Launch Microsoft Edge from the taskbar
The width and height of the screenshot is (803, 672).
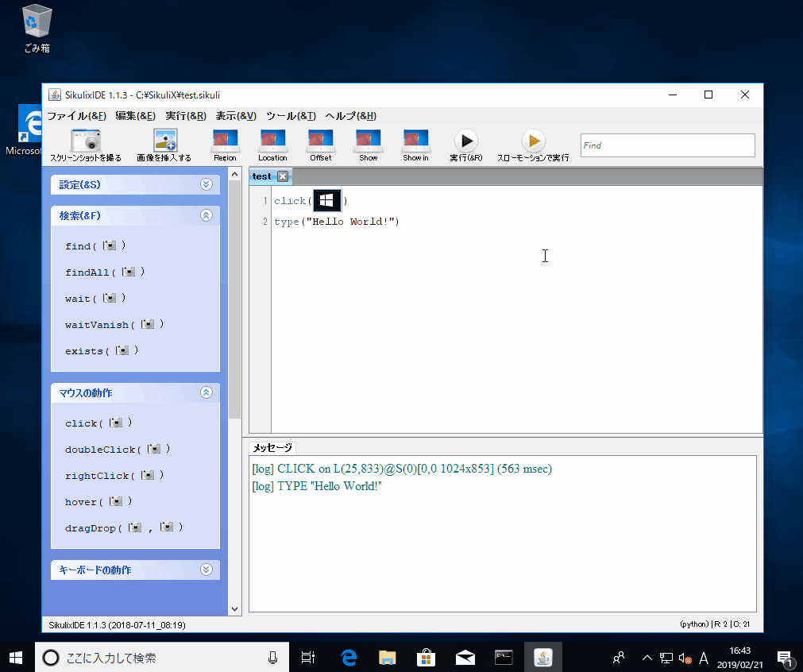[x=348, y=657]
